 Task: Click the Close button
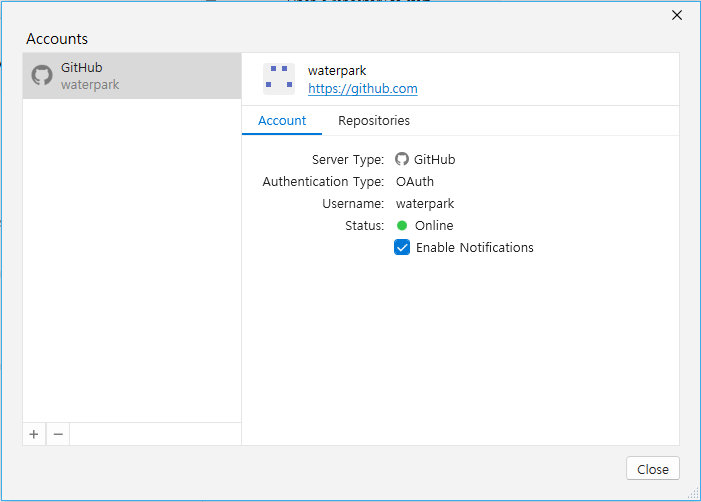(653, 468)
